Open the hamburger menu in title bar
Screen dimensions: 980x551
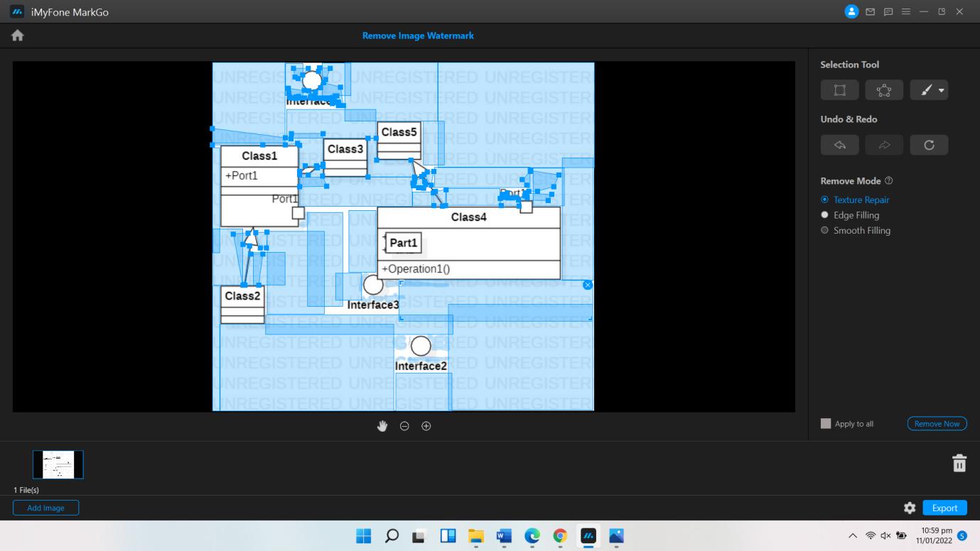point(906,12)
